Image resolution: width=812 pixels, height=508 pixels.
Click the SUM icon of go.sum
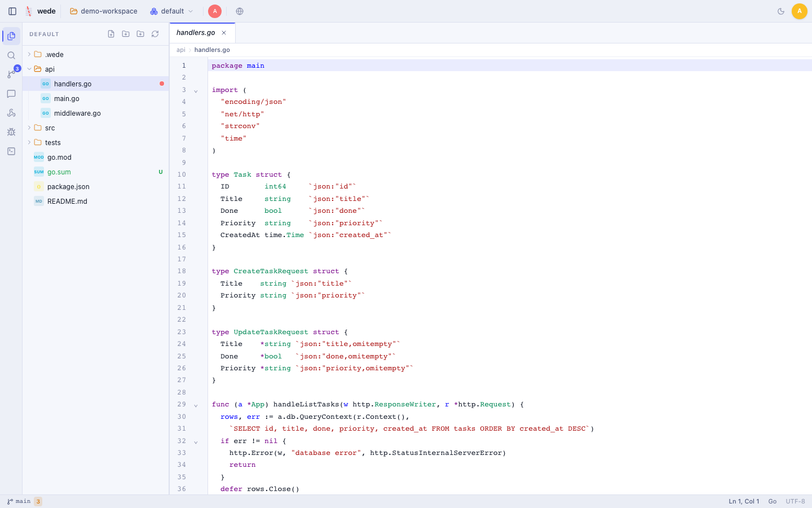39,172
